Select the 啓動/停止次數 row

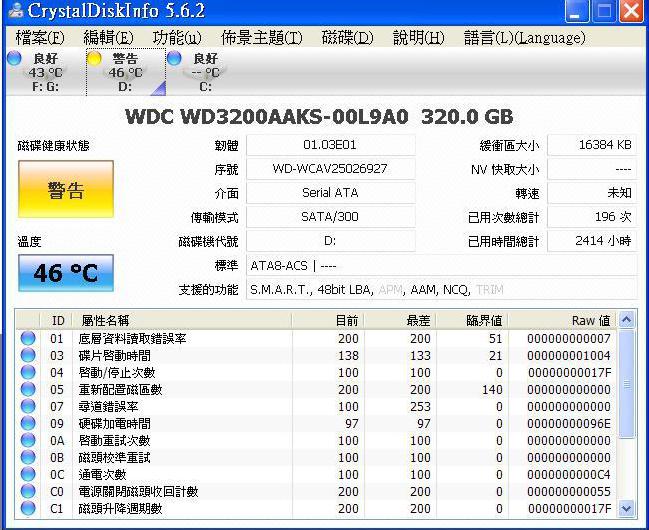(x=316, y=372)
